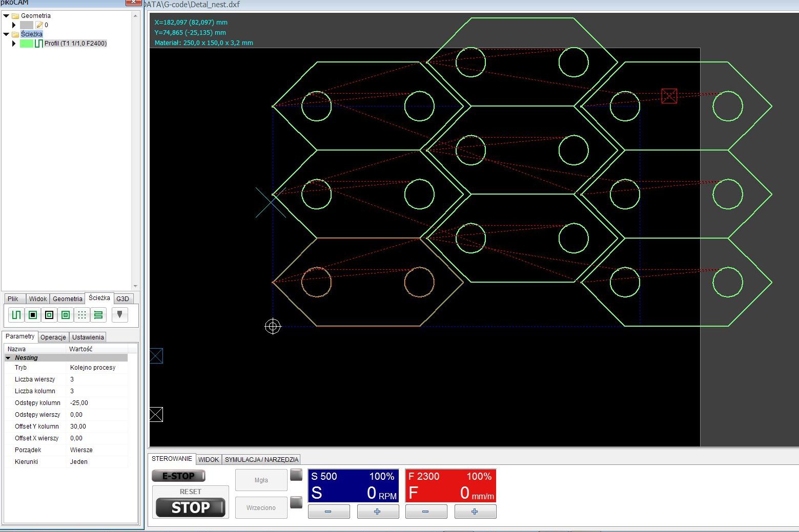
Task: Click the blue crossed-box marker at the canvas edge
Action: click(x=156, y=355)
